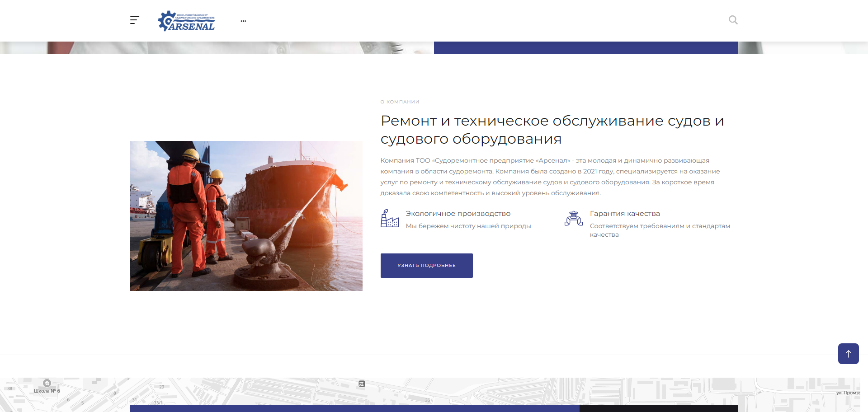Image resolution: width=868 pixels, height=412 pixels.
Task: Open the three-dots more menu
Action: (x=243, y=21)
